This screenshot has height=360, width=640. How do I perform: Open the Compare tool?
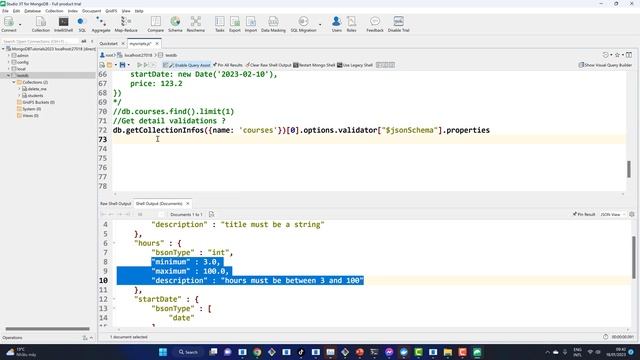[x=156, y=24]
